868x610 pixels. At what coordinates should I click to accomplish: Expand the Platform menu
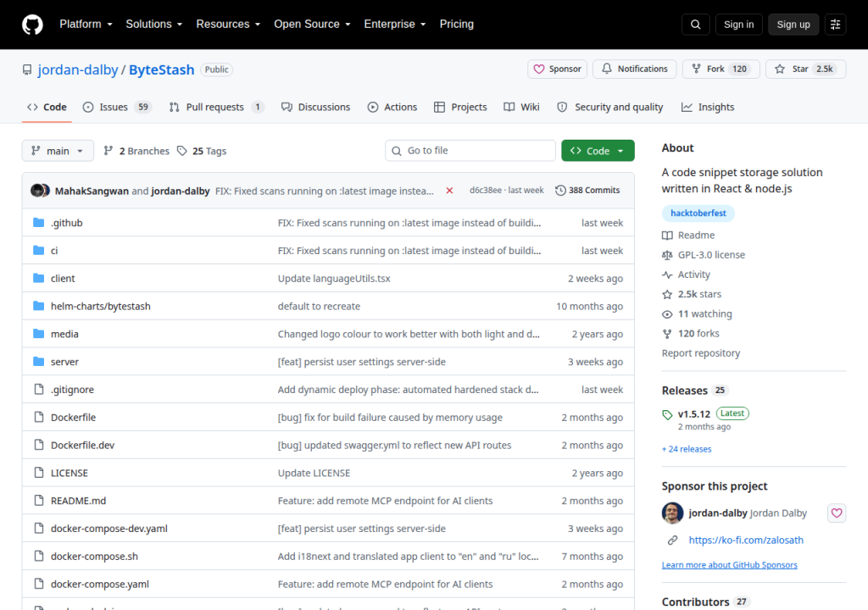86,25
